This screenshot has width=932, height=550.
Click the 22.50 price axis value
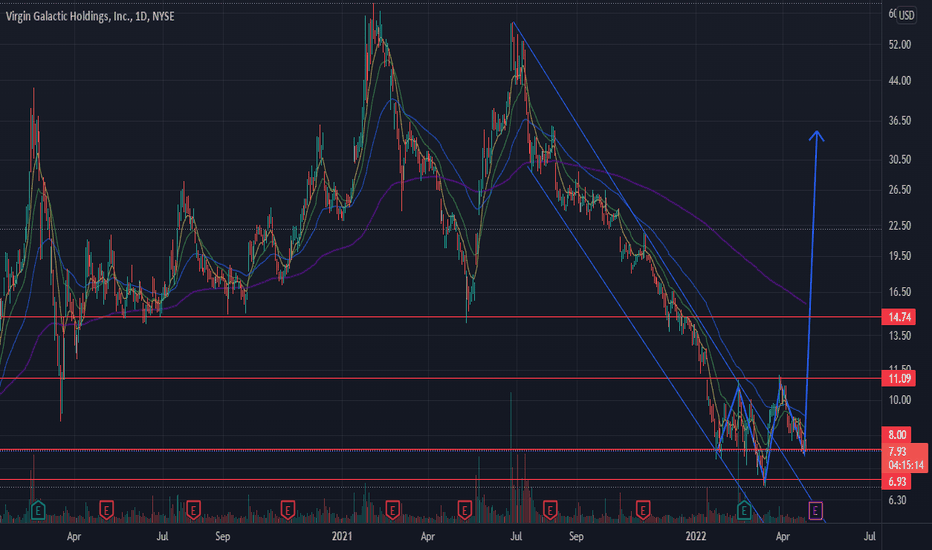click(899, 226)
